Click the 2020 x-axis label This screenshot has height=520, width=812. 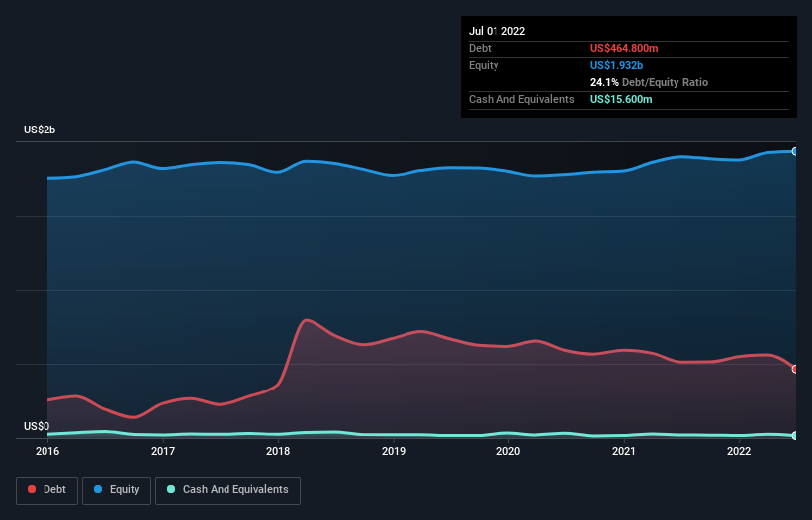click(x=508, y=451)
